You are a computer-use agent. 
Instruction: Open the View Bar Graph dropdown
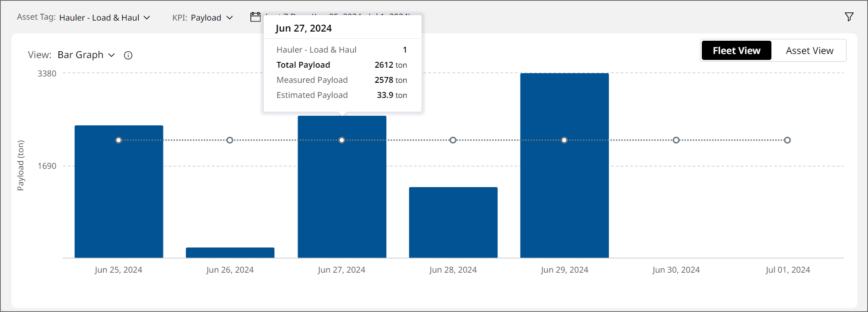coord(86,55)
